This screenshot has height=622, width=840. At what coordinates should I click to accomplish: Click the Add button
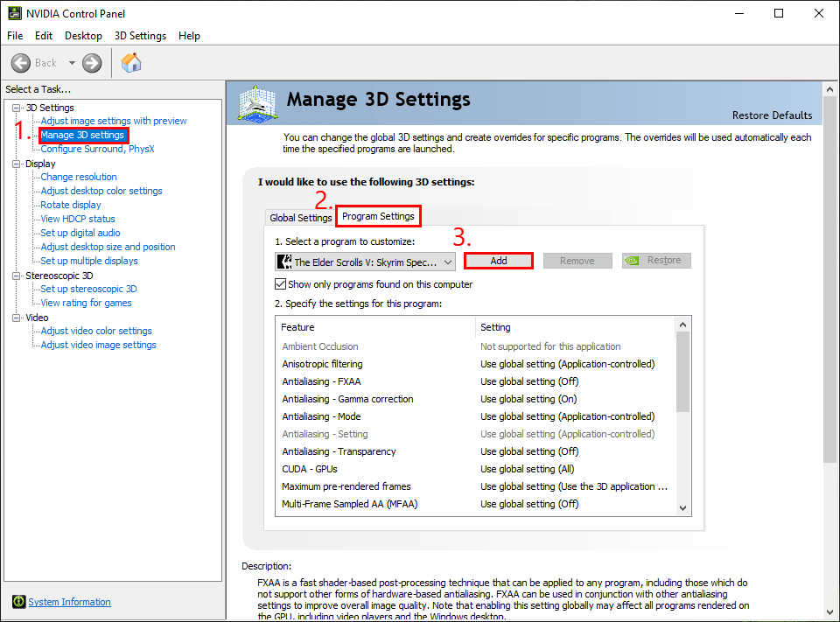498,261
